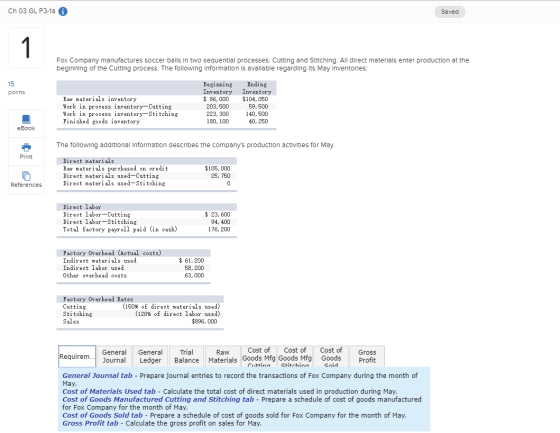Image resolution: width=560 pixels, height=433 pixels.
Task: Select the Requirement tab
Action: (x=77, y=357)
